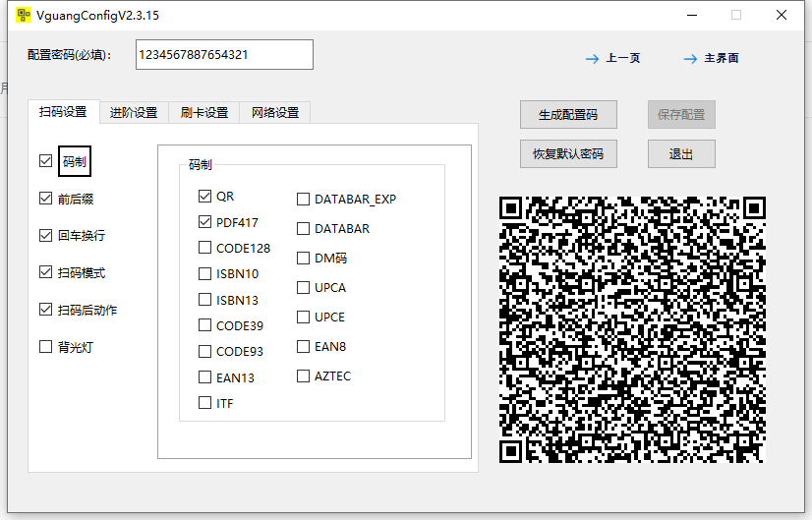Click the blue arrow icon beside 上一页

tap(592, 59)
